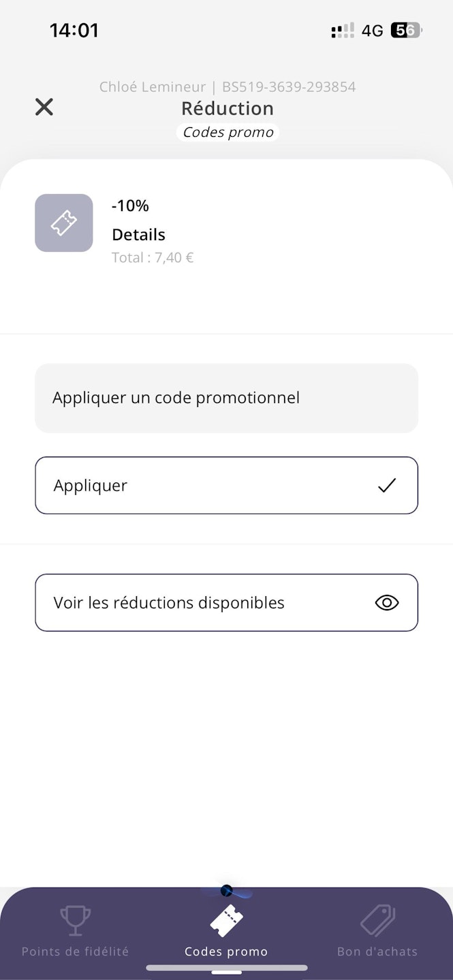Open Voir les réductions disponibles
This screenshot has height=980, width=453.
tap(226, 602)
